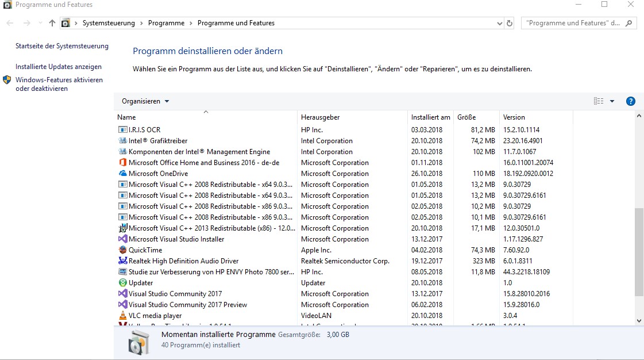
Task: Open the view options dropdown arrow
Action: point(612,101)
